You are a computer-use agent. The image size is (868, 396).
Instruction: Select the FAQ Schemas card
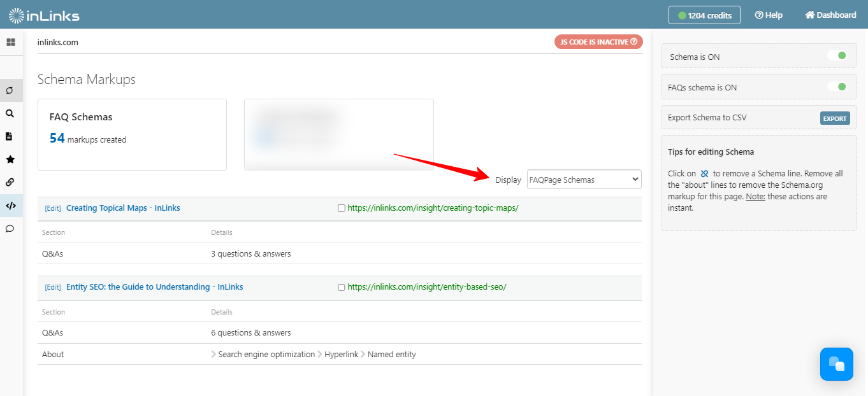click(x=133, y=134)
